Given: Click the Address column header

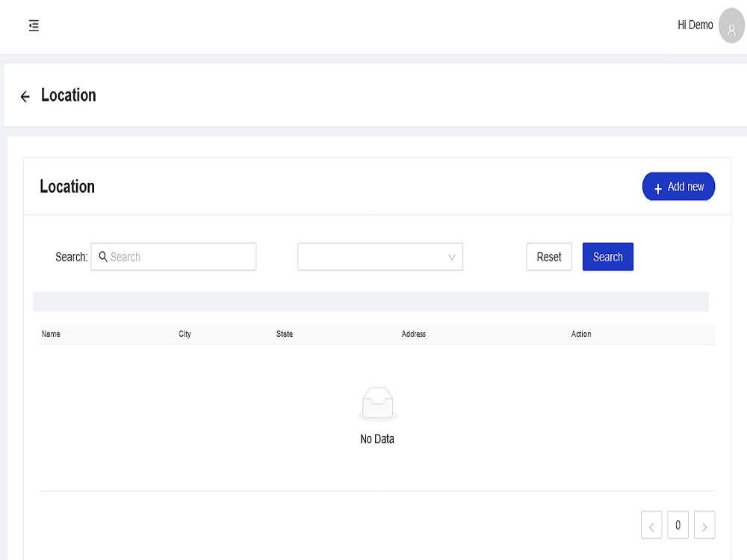Looking at the screenshot, I should pyautogui.click(x=414, y=334).
